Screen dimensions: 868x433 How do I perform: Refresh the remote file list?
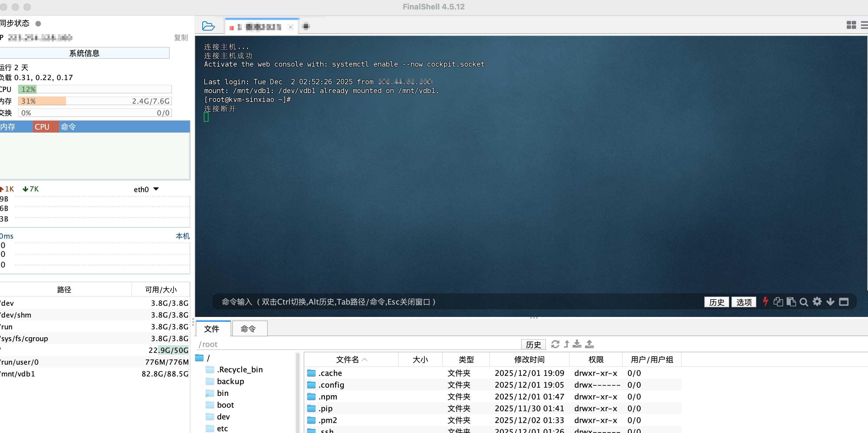coord(555,344)
